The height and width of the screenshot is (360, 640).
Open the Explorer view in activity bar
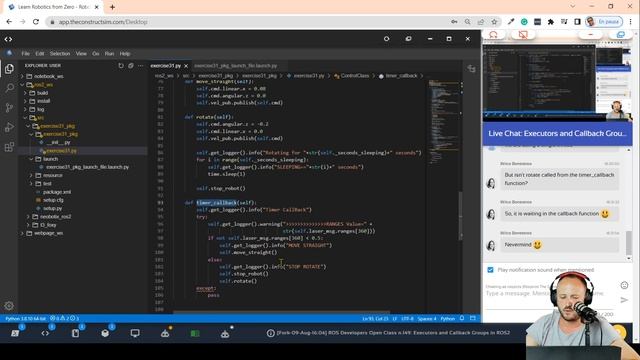pyautogui.click(x=9, y=69)
